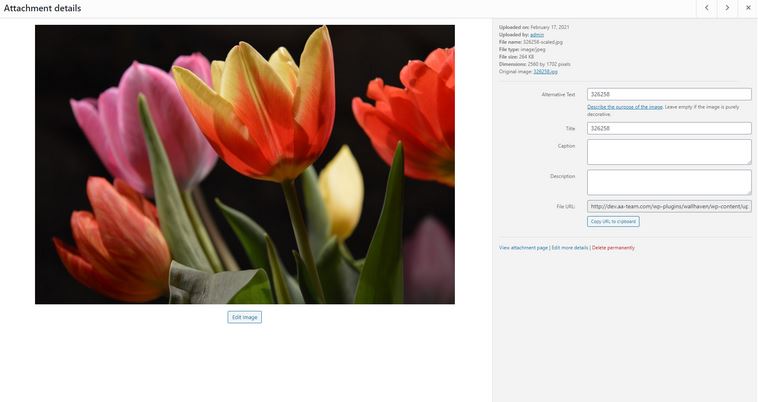Click the 'Description' label

coord(563,176)
